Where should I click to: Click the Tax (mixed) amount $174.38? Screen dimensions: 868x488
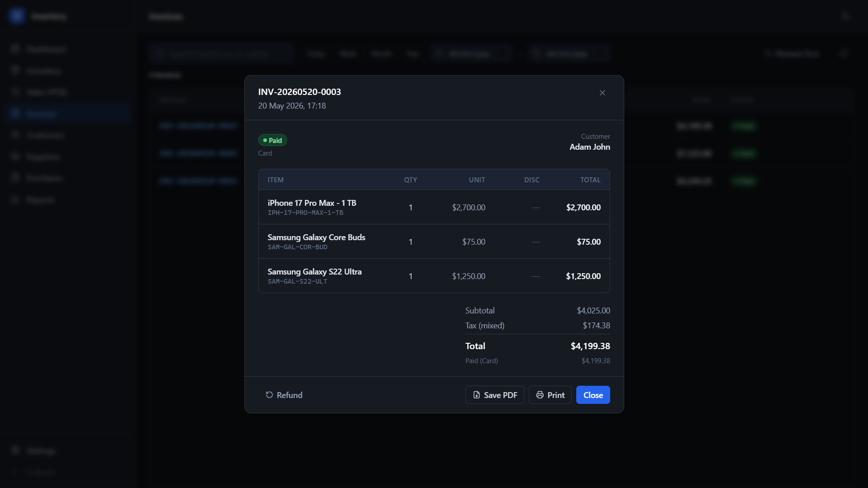tap(596, 326)
